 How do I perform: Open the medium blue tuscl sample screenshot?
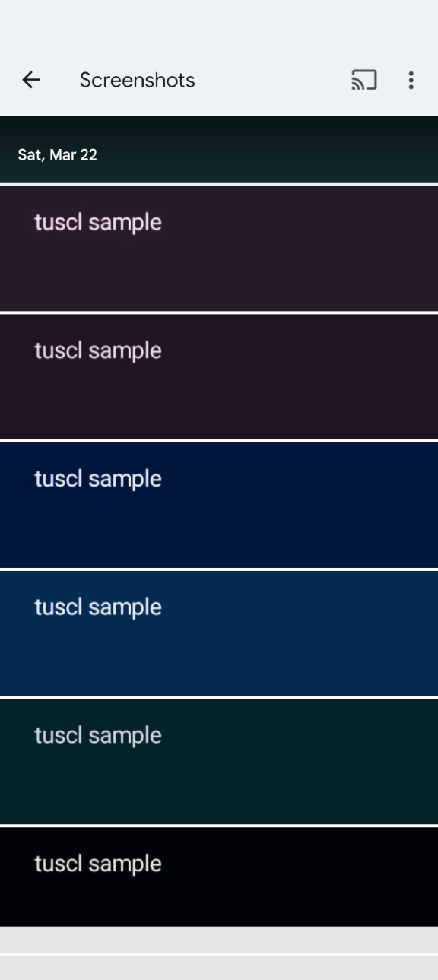(x=219, y=633)
